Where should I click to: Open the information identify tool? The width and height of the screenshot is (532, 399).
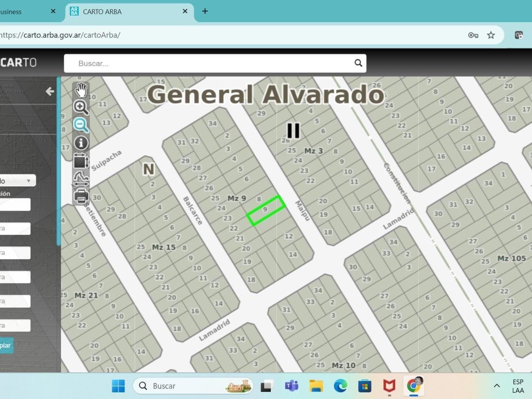pos(81,143)
